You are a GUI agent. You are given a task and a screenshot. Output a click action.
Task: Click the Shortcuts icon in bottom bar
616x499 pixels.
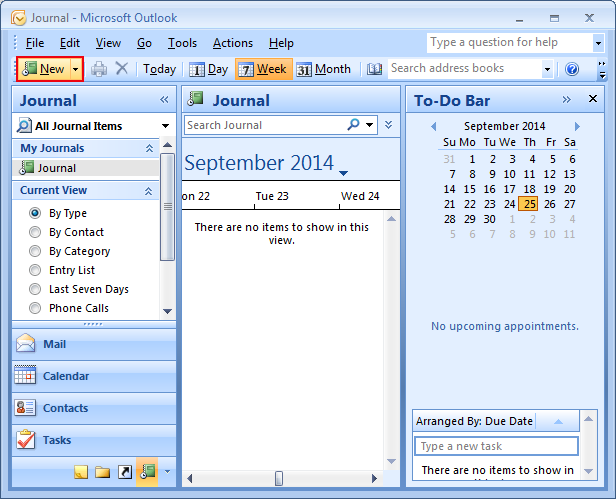click(125, 472)
